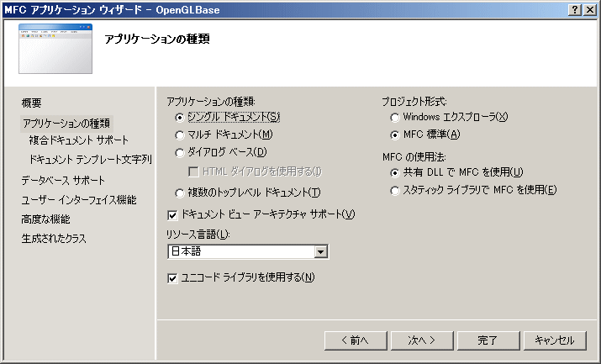Image resolution: width=601 pixels, height=364 pixels.
Task: Click the 日本語 language combo box field
Action: [x=248, y=251]
